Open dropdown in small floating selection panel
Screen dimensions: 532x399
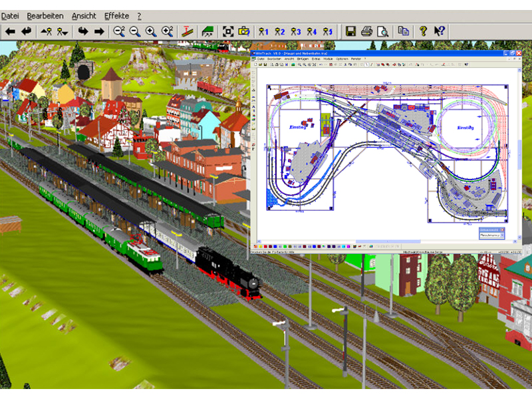[501, 235]
